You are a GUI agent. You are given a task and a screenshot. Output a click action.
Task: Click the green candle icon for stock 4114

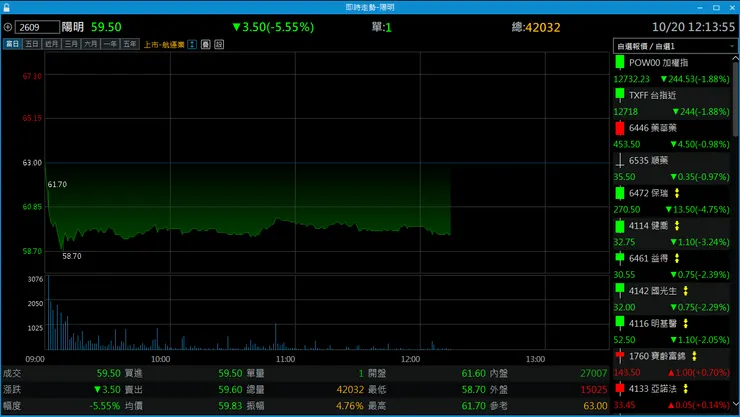pos(620,225)
